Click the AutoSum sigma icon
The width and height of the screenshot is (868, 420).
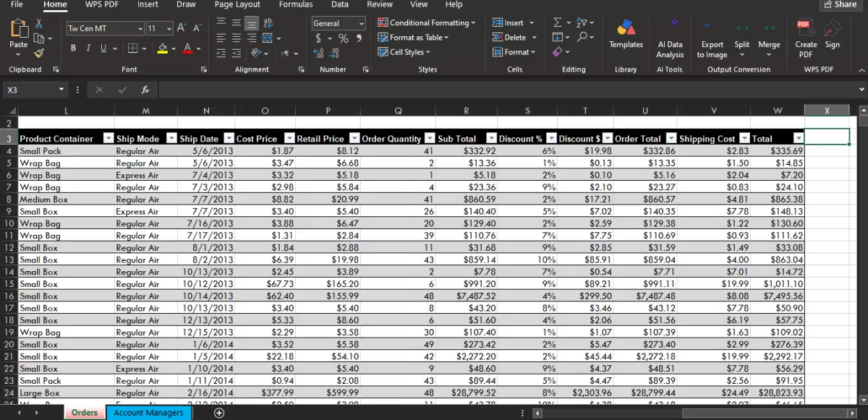(x=558, y=23)
